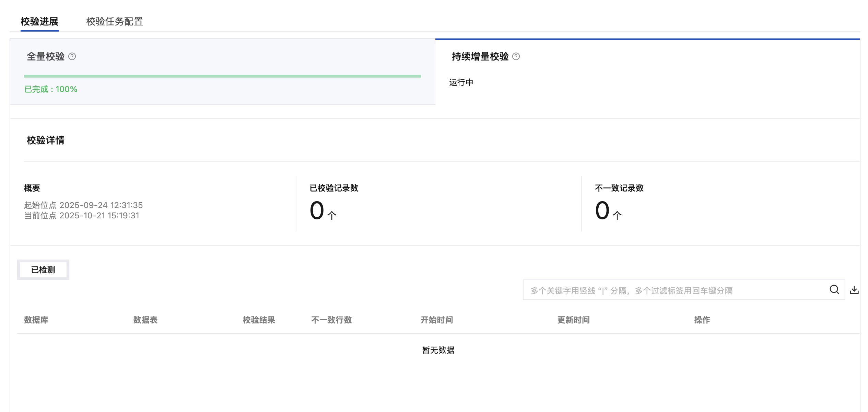Image resolution: width=868 pixels, height=412 pixels.
Task: Click the 校验结果 column header
Action: click(x=259, y=320)
